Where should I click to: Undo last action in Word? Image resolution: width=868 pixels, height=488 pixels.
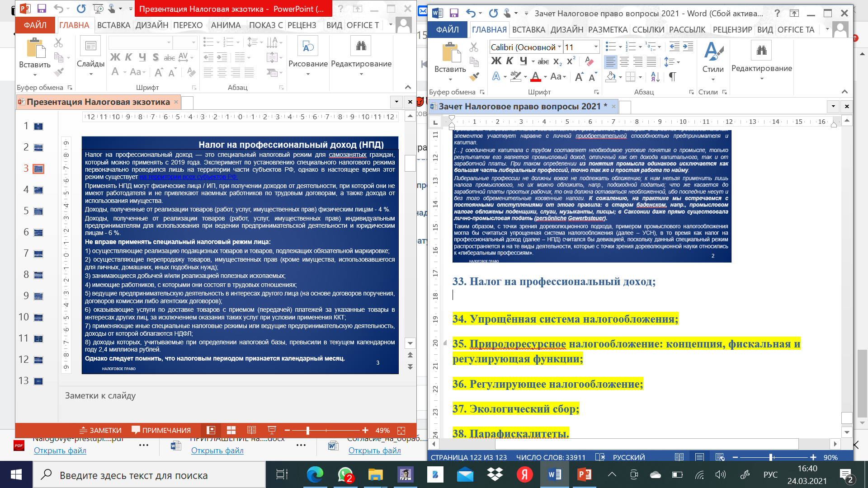(x=471, y=13)
